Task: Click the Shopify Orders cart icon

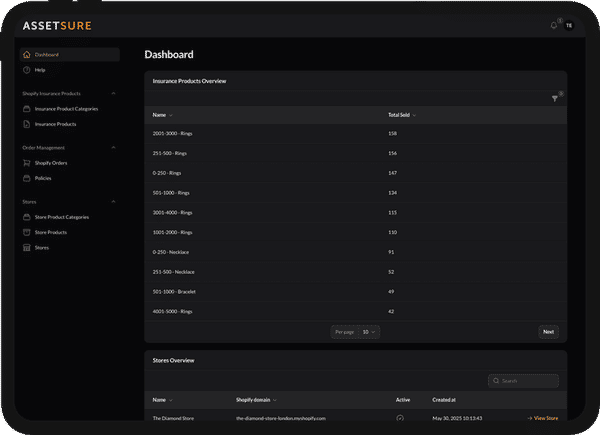Action: point(26,162)
